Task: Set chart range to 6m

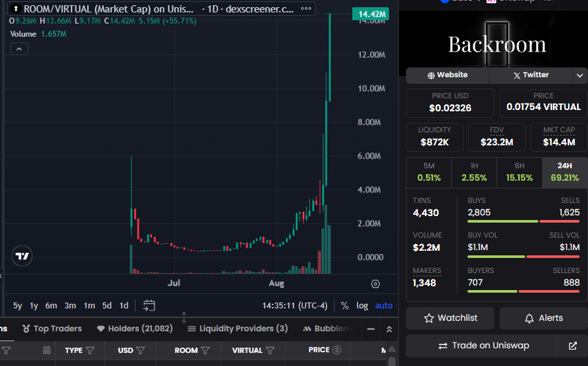Action: (51, 306)
